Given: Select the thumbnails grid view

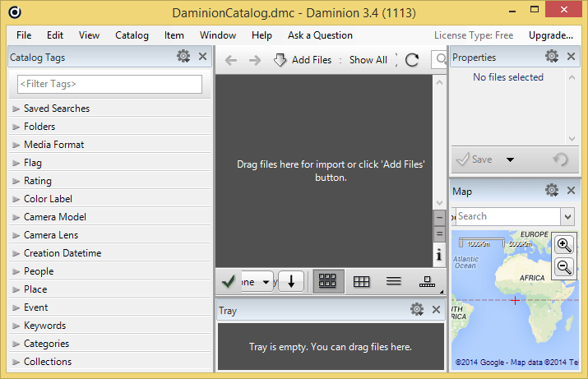Looking at the screenshot, I should point(327,281).
